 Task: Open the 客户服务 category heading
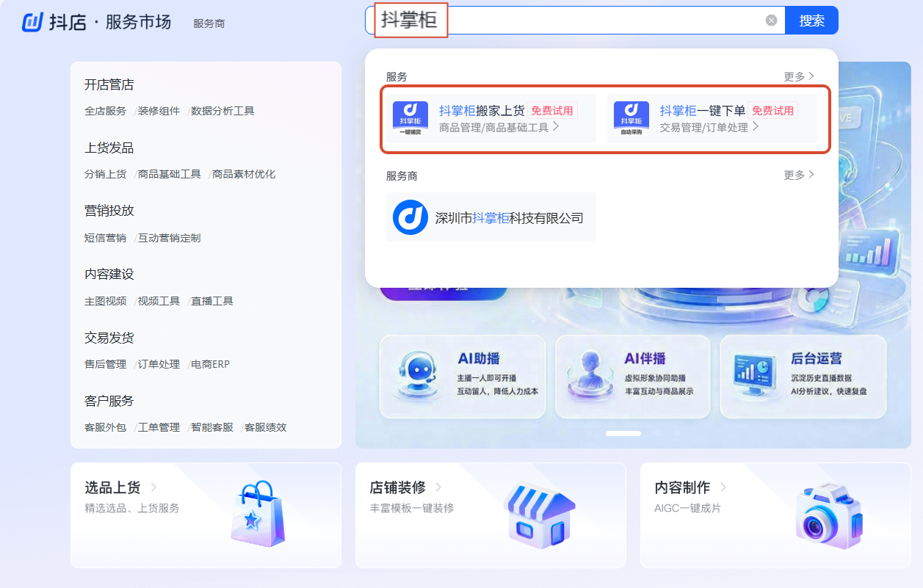click(x=109, y=401)
